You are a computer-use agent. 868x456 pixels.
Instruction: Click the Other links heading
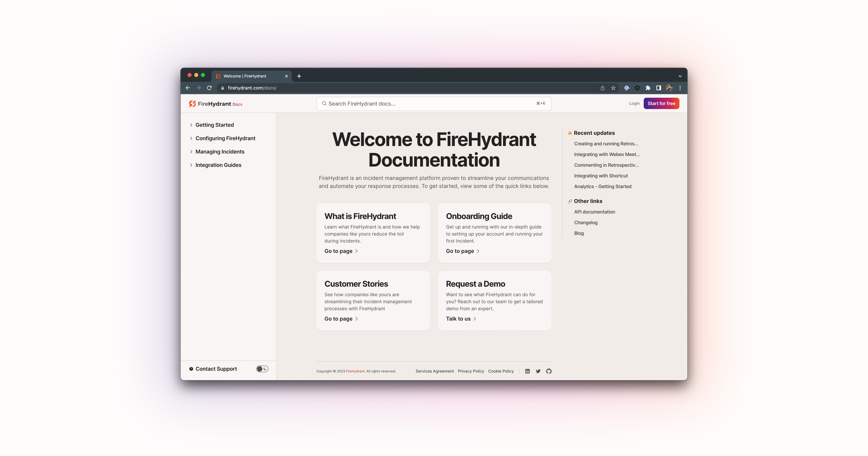tap(588, 201)
